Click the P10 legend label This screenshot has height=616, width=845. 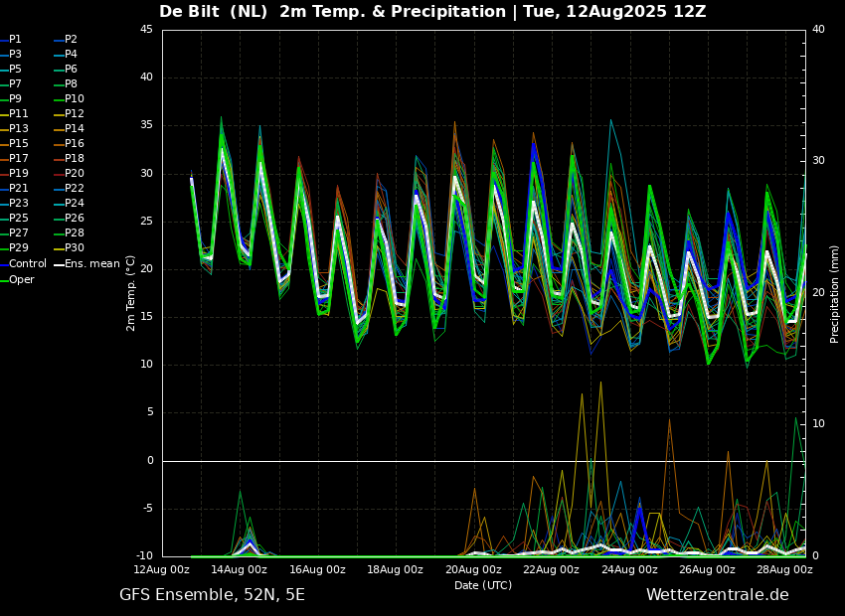75,99
